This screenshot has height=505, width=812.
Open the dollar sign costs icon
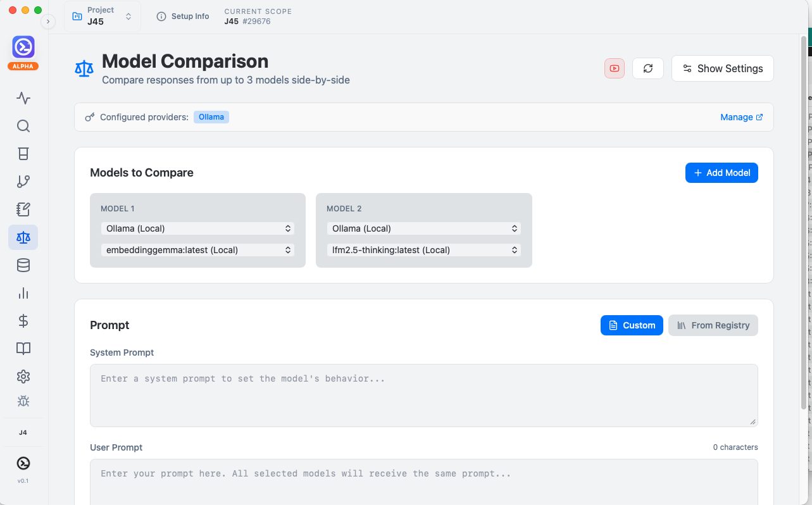point(23,321)
